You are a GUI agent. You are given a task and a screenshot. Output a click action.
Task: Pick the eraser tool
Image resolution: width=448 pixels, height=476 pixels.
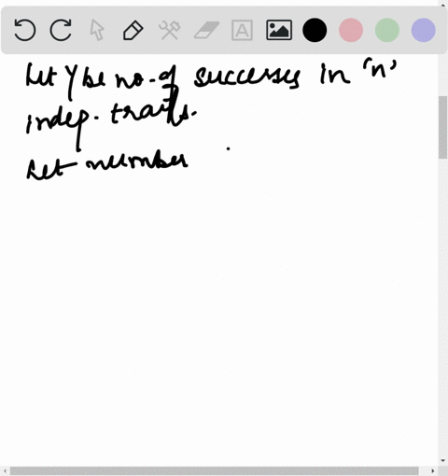tap(206, 30)
